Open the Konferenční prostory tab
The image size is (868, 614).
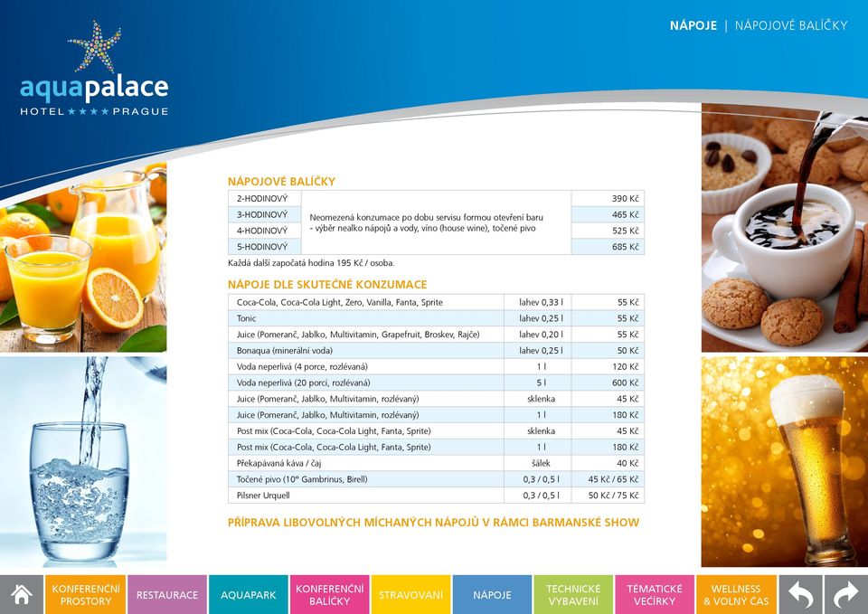pyautogui.click(x=86, y=595)
